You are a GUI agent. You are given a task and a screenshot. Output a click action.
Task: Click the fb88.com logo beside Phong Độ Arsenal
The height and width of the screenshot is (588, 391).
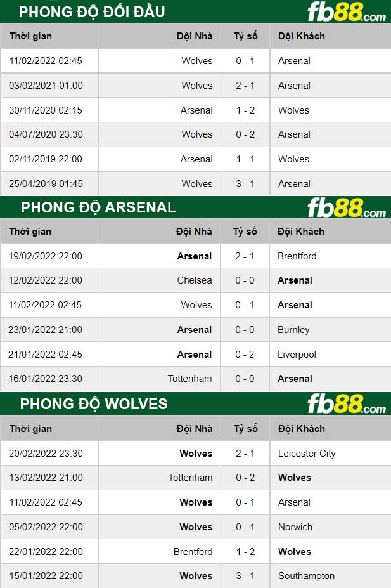click(346, 207)
